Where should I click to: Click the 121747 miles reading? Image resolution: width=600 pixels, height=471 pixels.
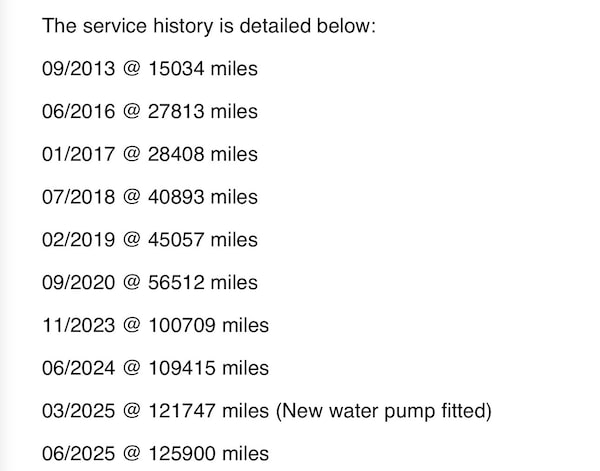point(208,411)
